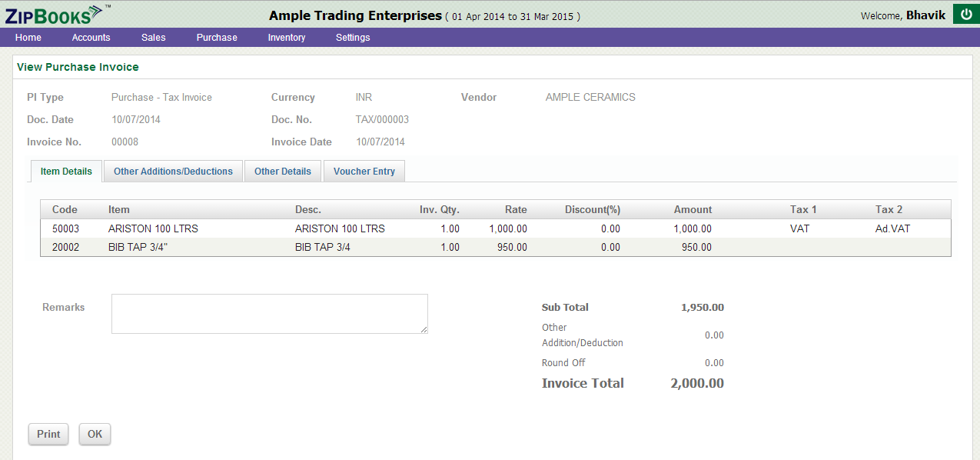Click the Rate column header
The height and width of the screenshot is (460, 980).
516,209
